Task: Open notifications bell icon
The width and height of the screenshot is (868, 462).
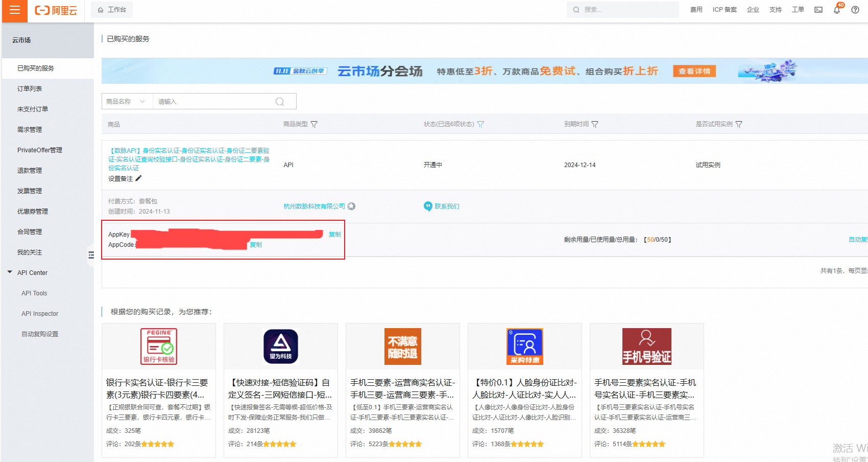Action: click(837, 10)
